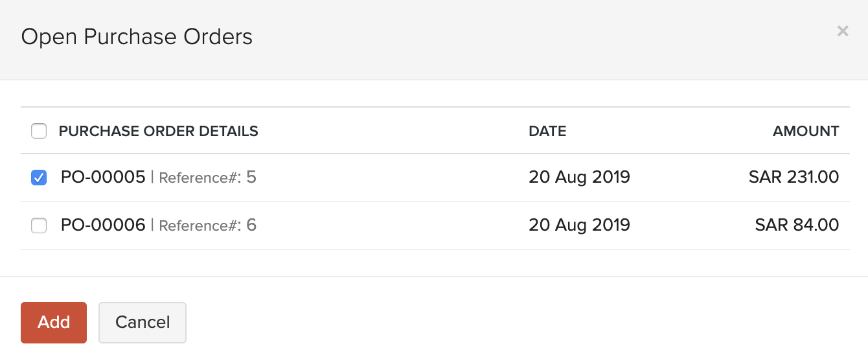Viewport: 868px width, 359px height.
Task: Uncheck the PO-00005 checkbox
Action: tap(39, 178)
